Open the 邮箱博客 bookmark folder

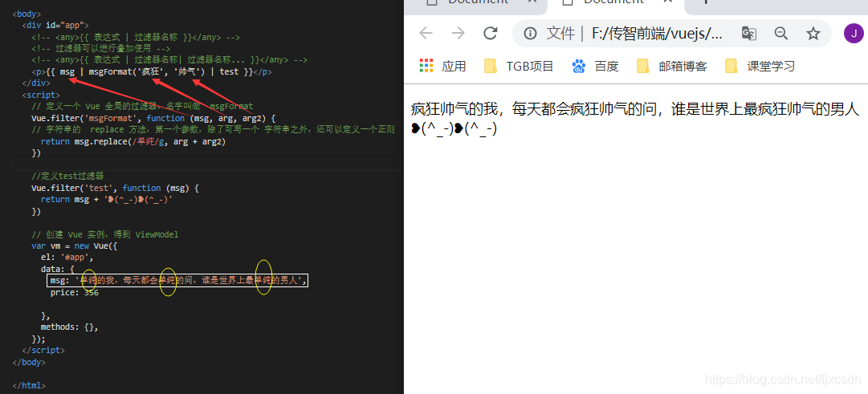(x=671, y=67)
